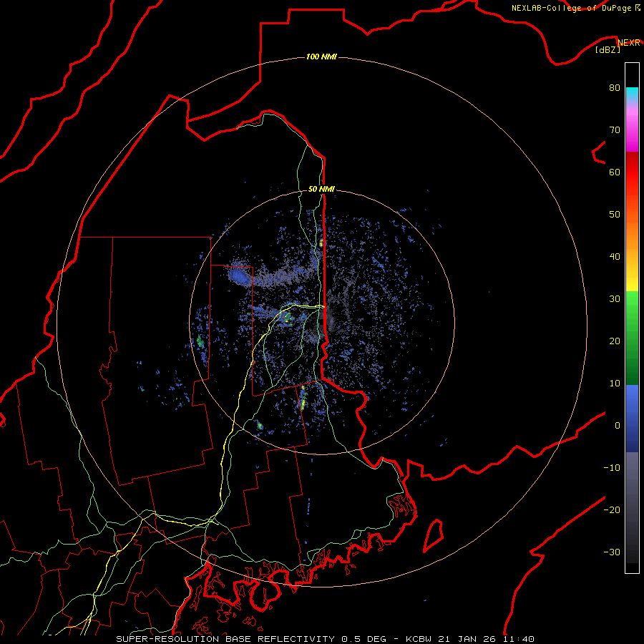The width and height of the screenshot is (644, 644).
Task: Click the 100 NMI range ring label
Action: click(321, 57)
